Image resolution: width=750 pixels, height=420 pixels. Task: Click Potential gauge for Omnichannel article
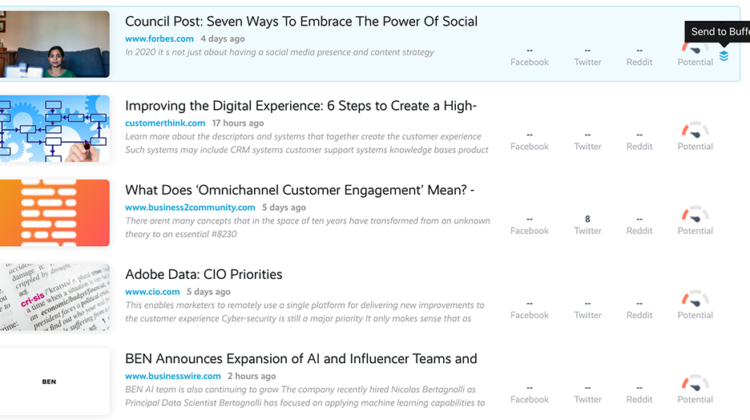tap(695, 214)
